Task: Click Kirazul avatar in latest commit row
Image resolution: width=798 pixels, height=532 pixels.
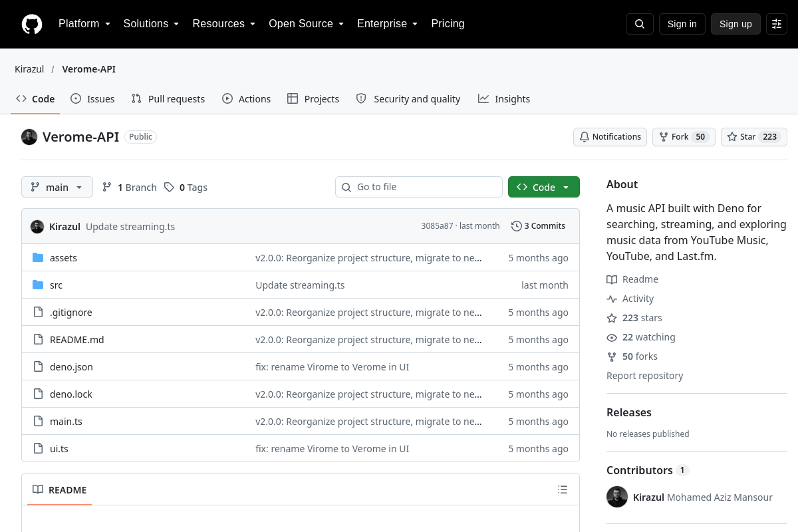Action: 37,227
